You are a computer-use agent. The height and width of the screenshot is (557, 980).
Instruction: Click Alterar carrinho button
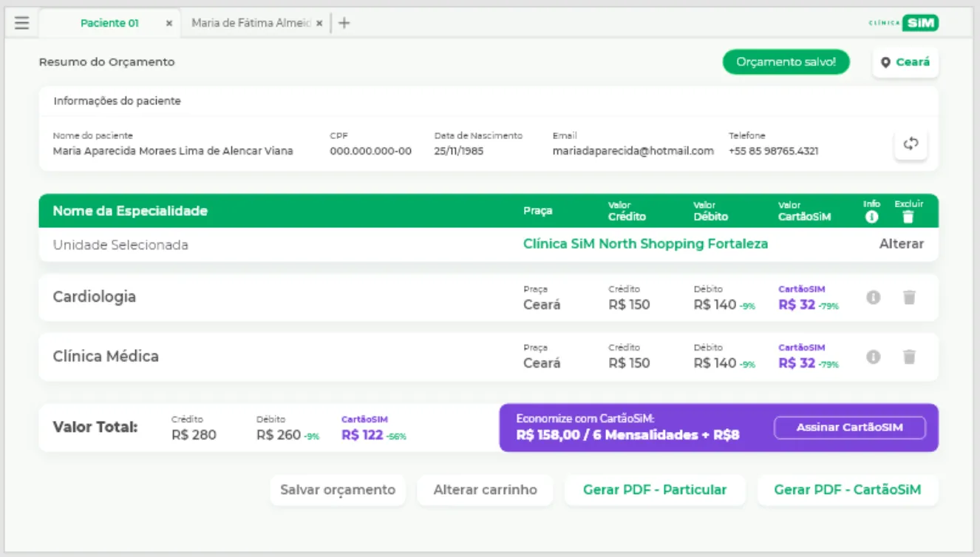pos(485,490)
